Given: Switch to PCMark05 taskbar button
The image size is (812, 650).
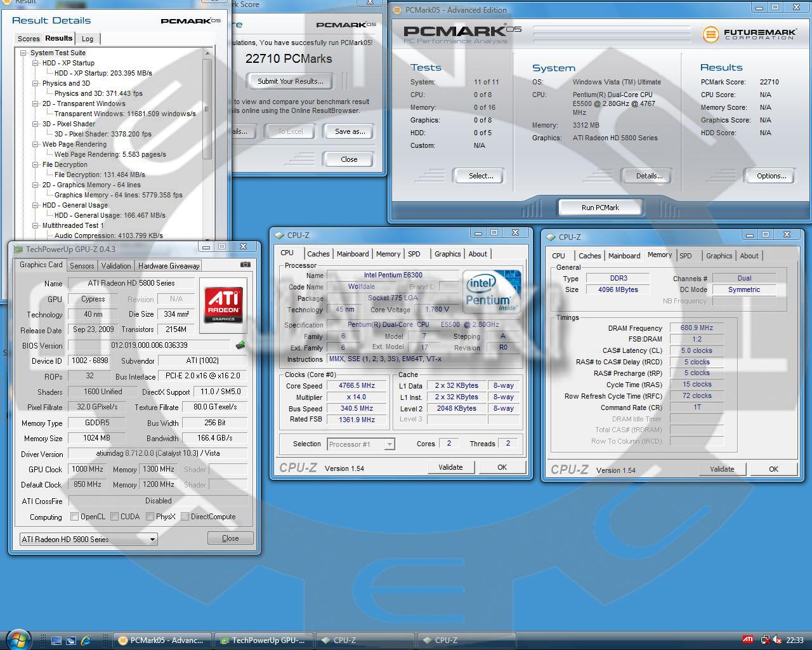Looking at the screenshot, I should tap(162, 640).
